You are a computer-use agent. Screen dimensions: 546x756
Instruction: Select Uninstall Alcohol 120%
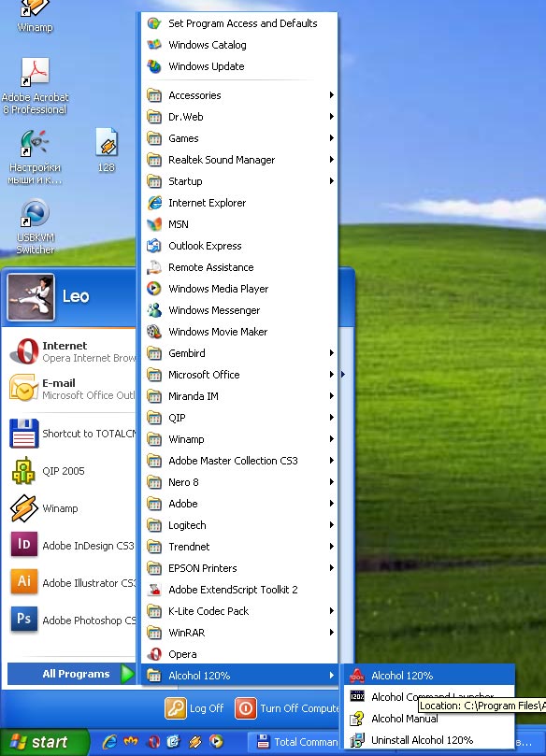[428, 739]
